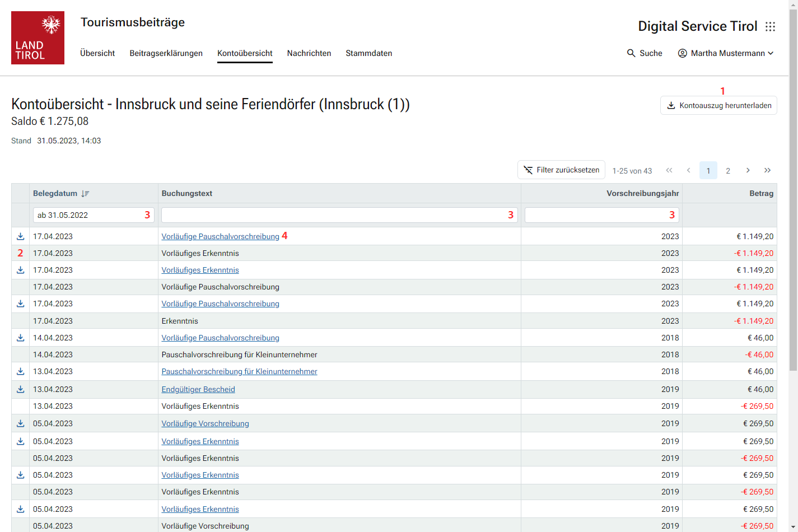798x532 pixels.
Task: Download document for first 17.04.2023 Pauschalvorschreibung row
Action: tap(20, 236)
